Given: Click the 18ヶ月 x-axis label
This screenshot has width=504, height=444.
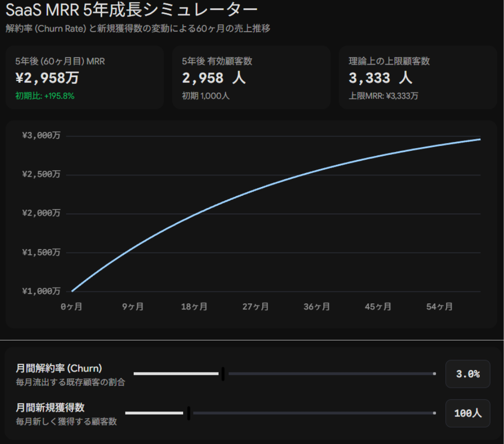Looking at the screenshot, I should [194, 307].
